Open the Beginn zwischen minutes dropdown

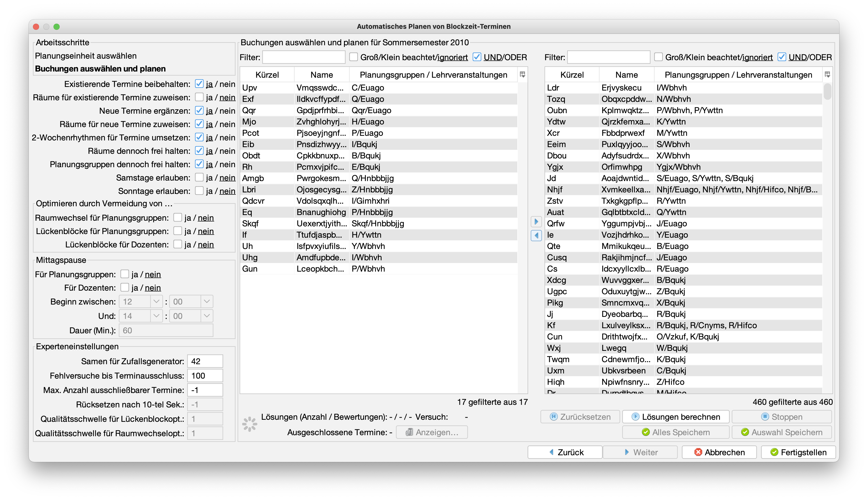click(x=207, y=301)
